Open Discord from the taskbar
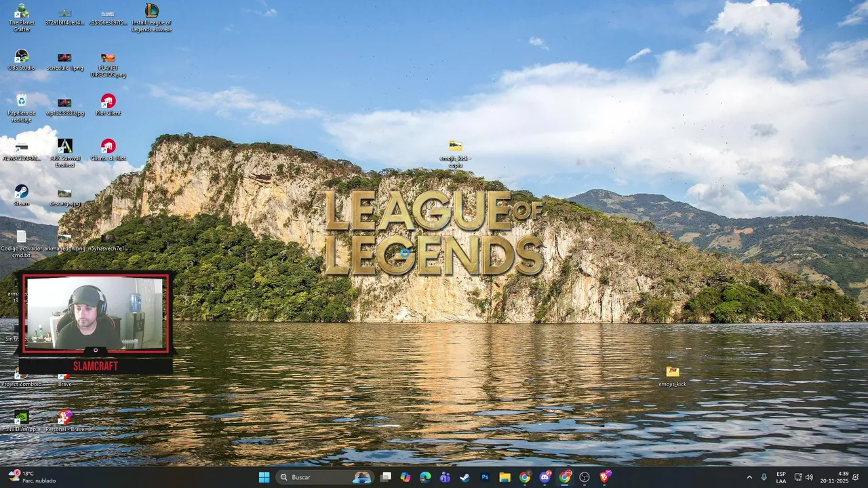 (x=545, y=477)
